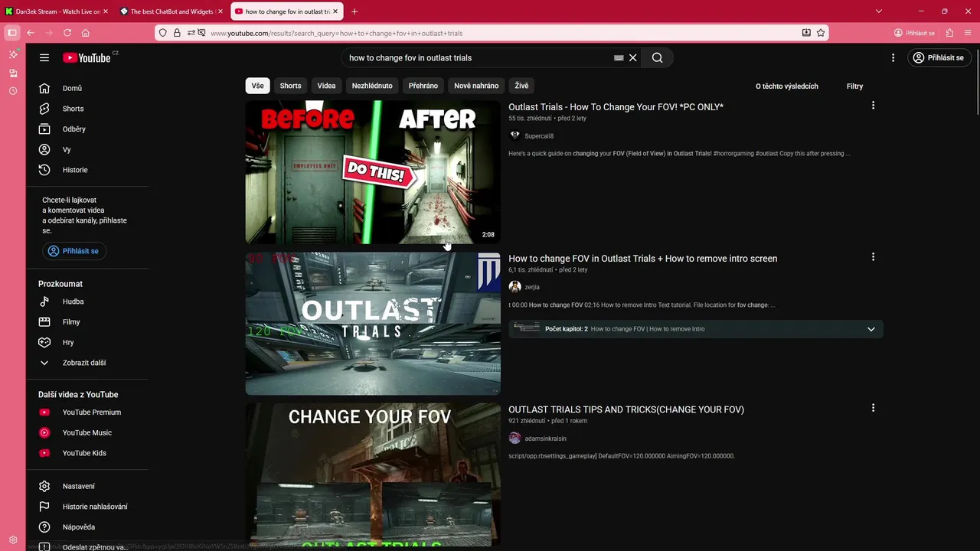Open O těchto výsledcích info
Viewport: 980px width, 551px height.
tap(787, 86)
